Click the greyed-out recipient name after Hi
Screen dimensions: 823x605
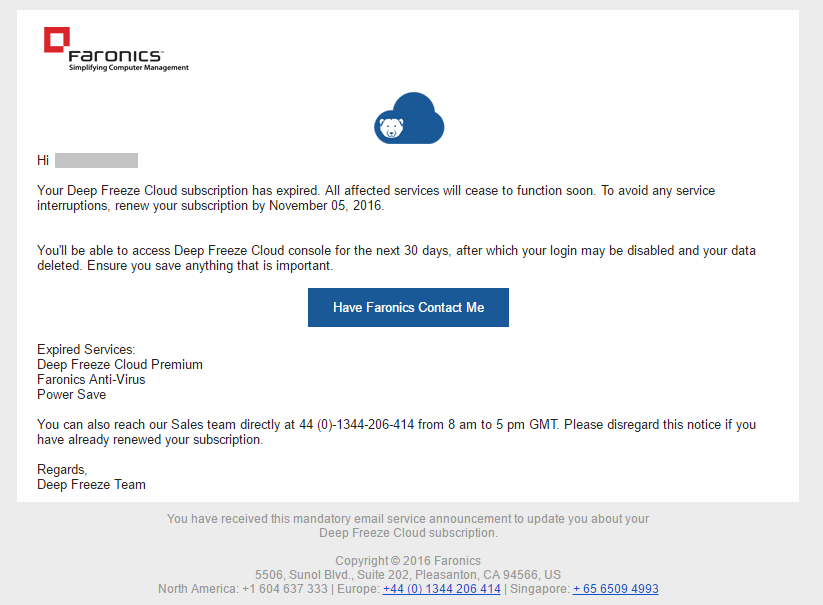pyautogui.click(x=96, y=160)
